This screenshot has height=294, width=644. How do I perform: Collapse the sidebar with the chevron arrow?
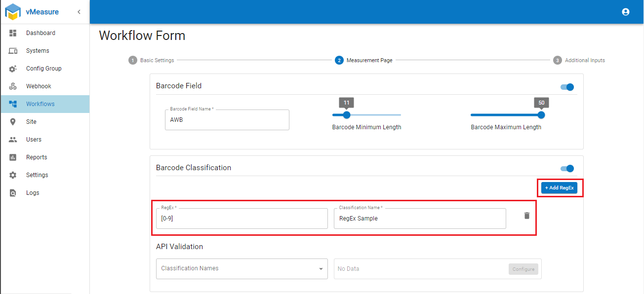pyautogui.click(x=79, y=12)
